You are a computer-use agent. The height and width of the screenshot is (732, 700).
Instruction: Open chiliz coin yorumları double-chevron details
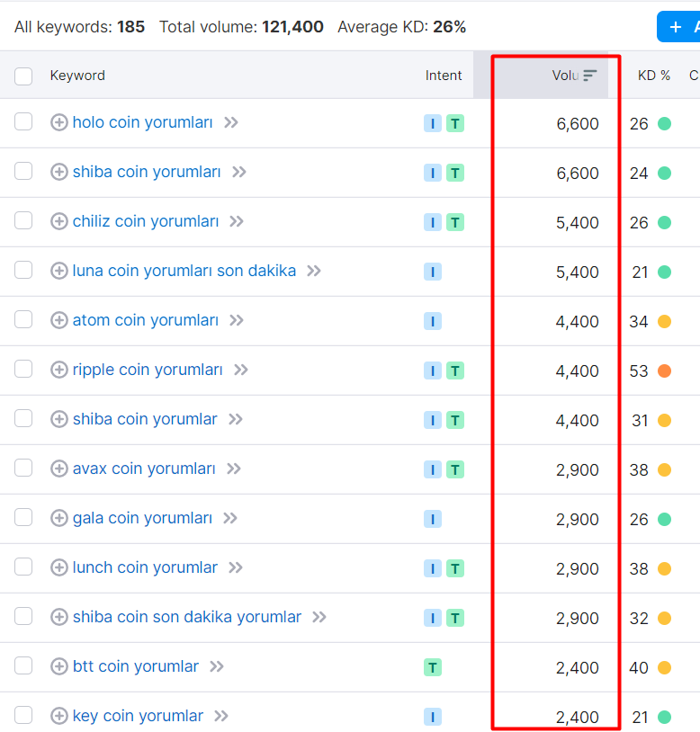pos(237,222)
